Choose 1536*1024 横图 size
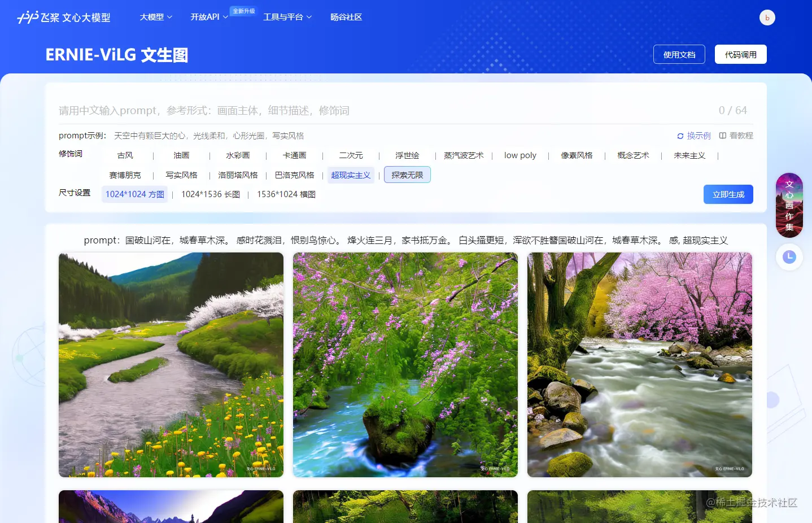The width and height of the screenshot is (812, 523). tap(286, 194)
